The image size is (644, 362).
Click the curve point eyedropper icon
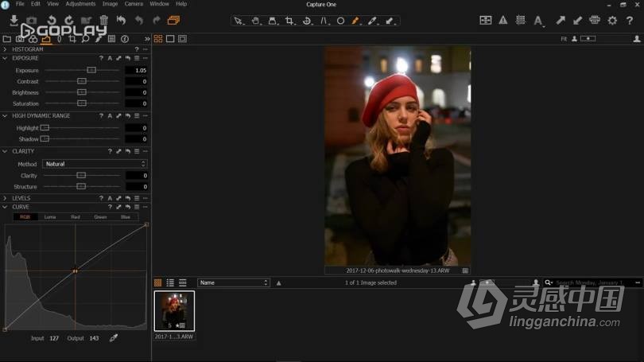coord(114,338)
